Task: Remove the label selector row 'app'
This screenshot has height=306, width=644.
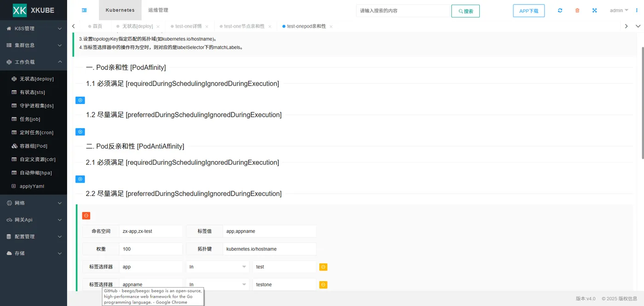Action: click(323, 267)
